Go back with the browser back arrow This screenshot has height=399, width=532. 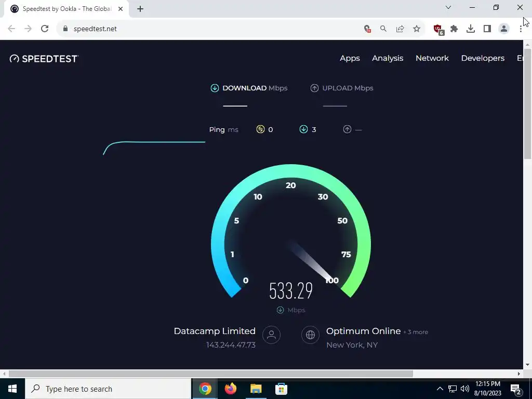[x=11, y=29]
